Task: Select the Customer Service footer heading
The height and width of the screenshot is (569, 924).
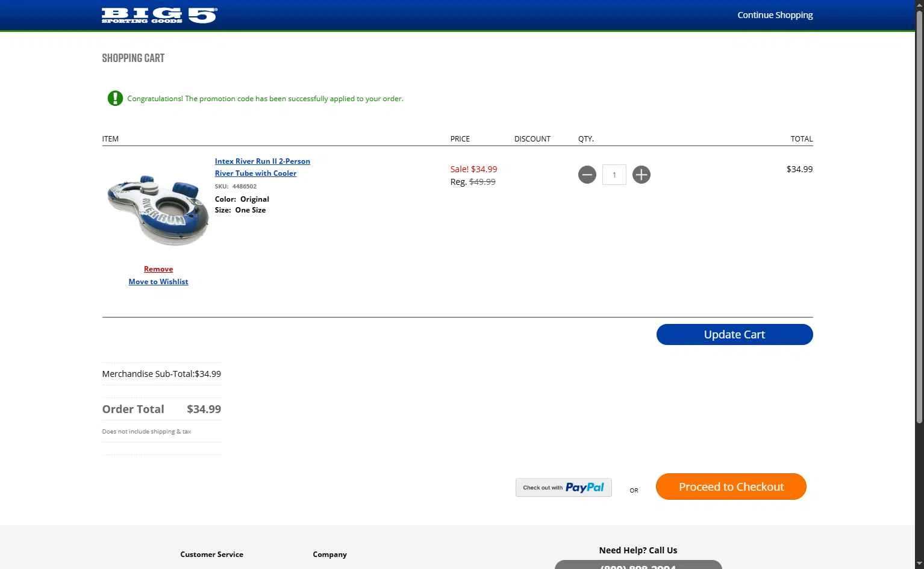Action: point(212,555)
